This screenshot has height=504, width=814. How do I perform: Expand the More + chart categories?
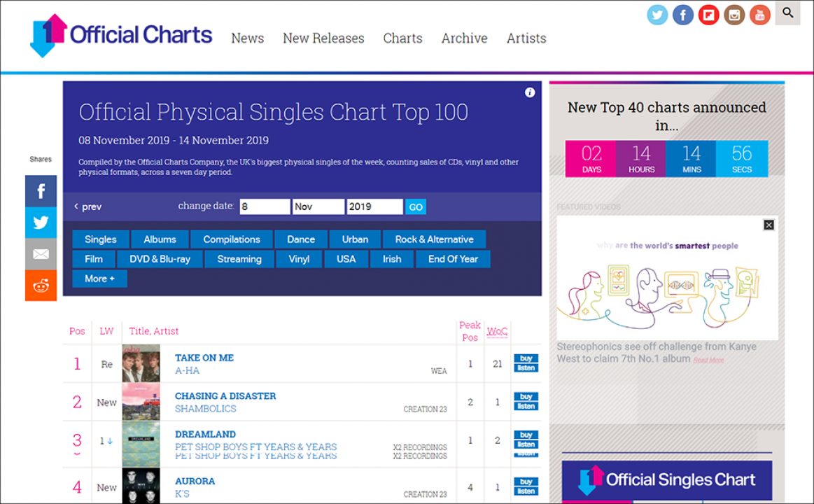[99, 279]
